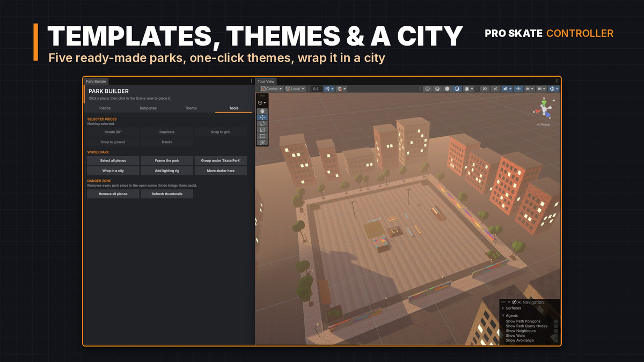The height and width of the screenshot is (362, 644).
Task: Open the gizmos dropdown in view toolbar
Action: click(x=553, y=89)
